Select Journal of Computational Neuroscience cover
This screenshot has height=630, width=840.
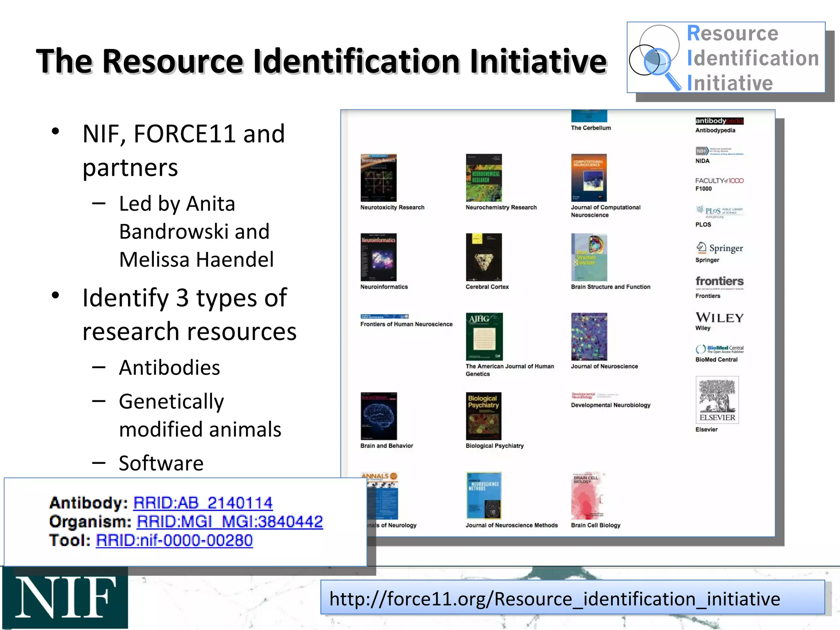[x=589, y=178]
